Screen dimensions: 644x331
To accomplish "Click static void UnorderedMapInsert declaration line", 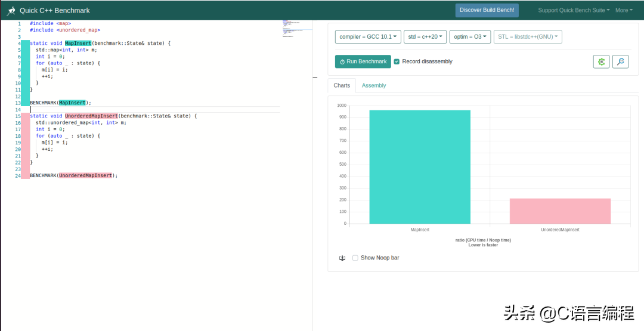I will pyautogui.click(x=113, y=116).
